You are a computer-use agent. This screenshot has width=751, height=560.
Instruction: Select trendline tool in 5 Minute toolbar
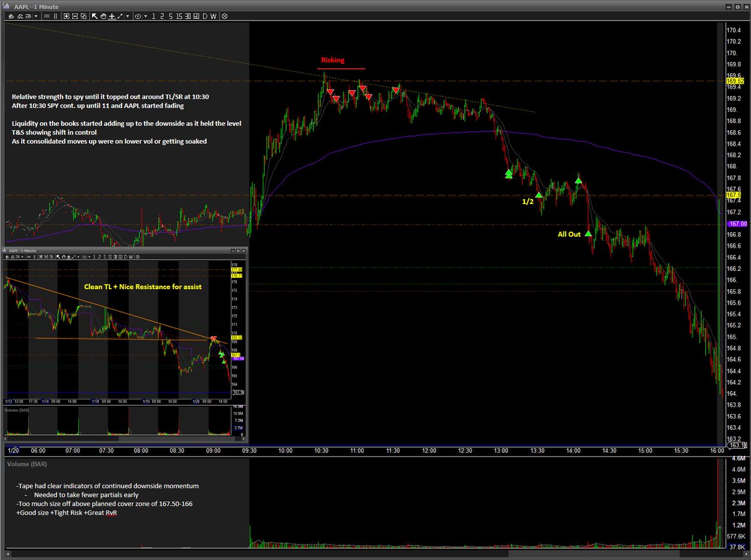[x=73, y=257]
